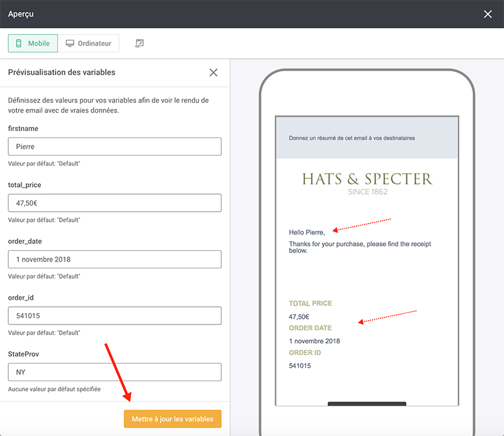Click 'Aucune valeur par défaut spécifiée' hint
This screenshot has width=504, height=436.
click(54, 389)
